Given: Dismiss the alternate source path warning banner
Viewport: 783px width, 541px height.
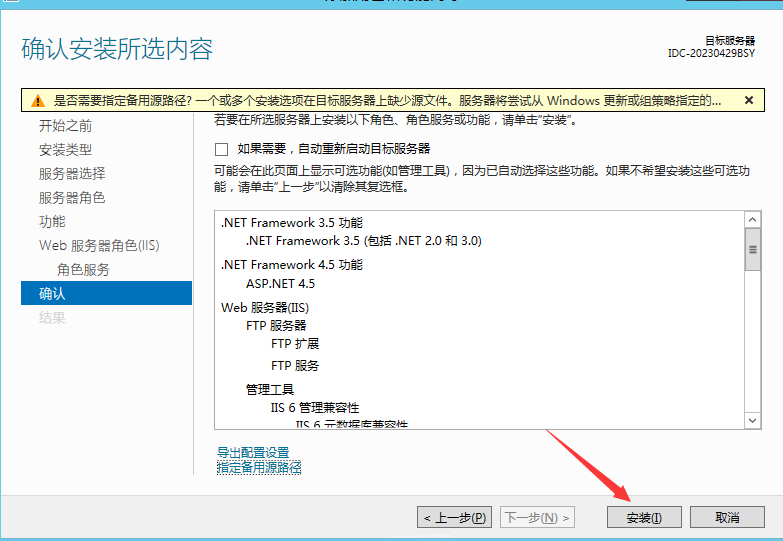Looking at the screenshot, I should point(749,100).
